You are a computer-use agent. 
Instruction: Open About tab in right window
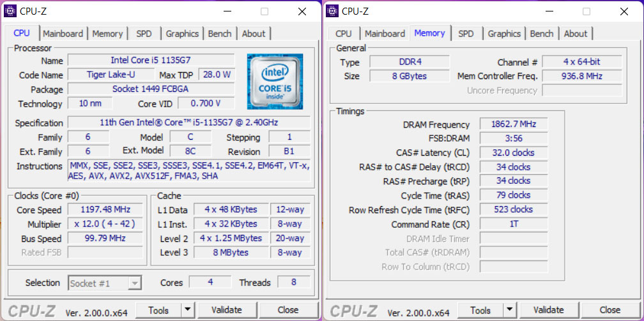(x=576, y=34)
